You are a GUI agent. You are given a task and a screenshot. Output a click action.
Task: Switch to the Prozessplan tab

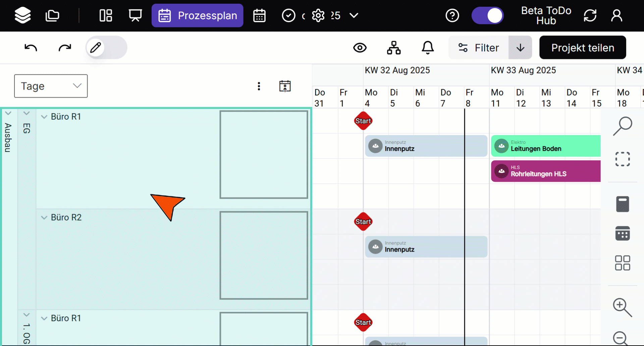(197, 15)
